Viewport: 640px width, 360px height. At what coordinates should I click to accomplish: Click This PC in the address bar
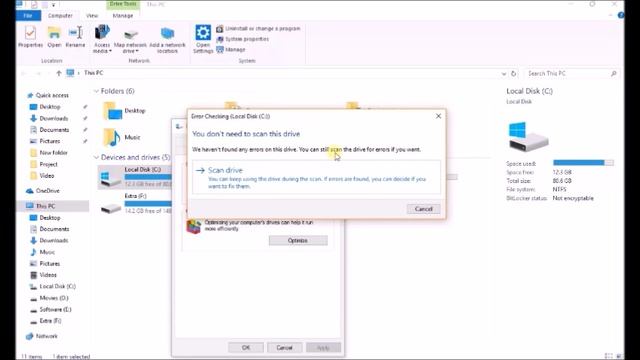(93, 73)
